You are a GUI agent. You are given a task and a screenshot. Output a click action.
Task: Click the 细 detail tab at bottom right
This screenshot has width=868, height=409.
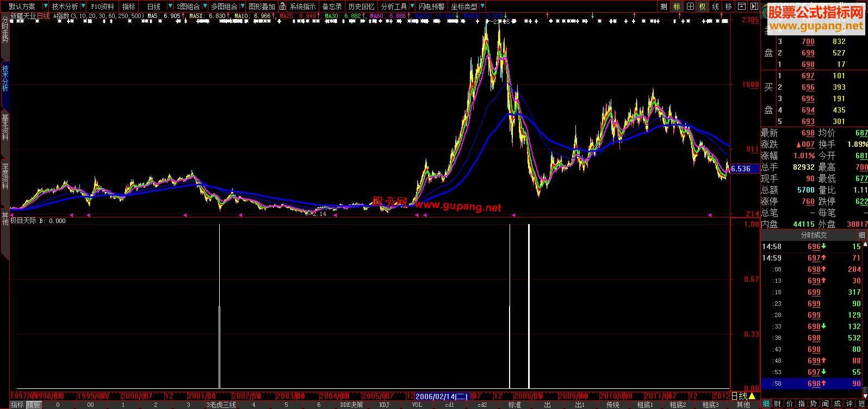(x=766, y=404)
